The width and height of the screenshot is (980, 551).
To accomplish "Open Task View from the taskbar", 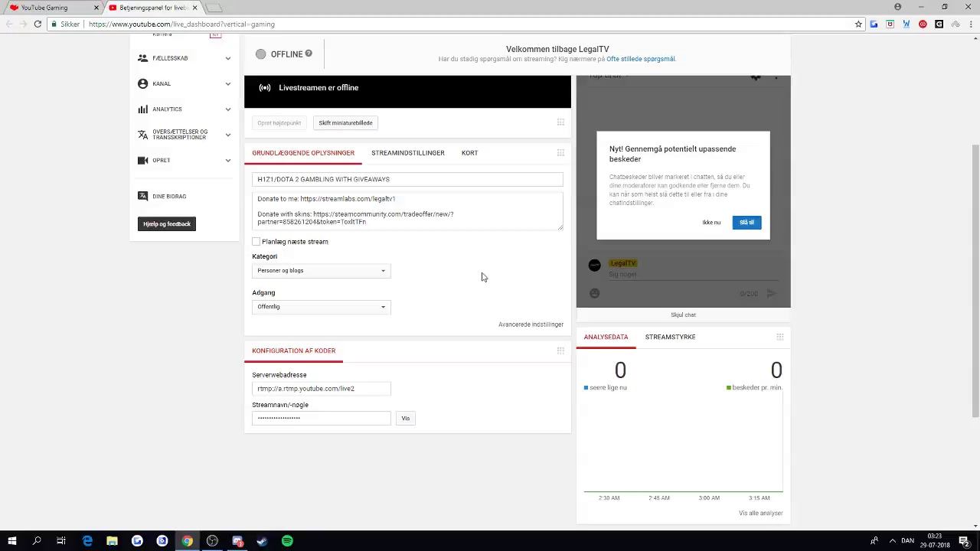I will click(x=61, y=541).
